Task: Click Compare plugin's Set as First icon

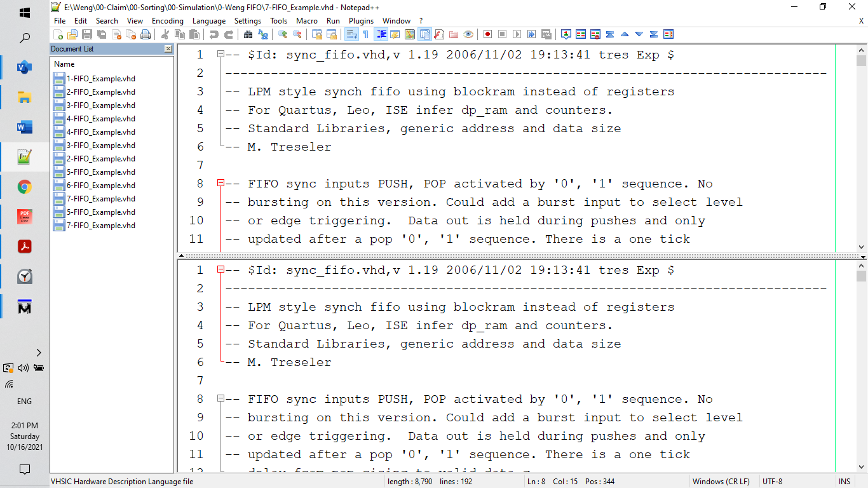Action: coord(566,34)
